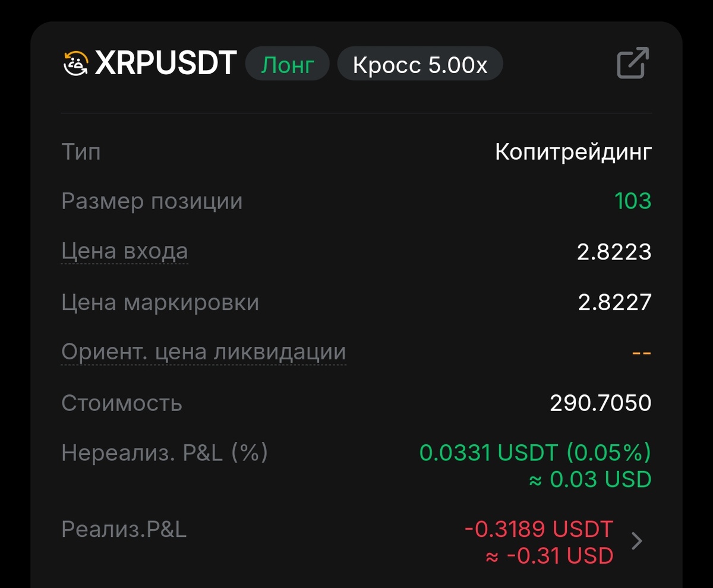Click the "Копитрейдинг" type value
Image resolution: width=713 pixels, height=588 pixels.
pyautogui.click(x=574, y=151)
